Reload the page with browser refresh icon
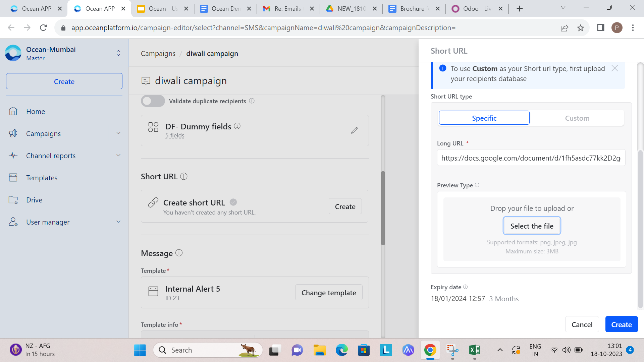Screen dimensions: 644x362 43,28
